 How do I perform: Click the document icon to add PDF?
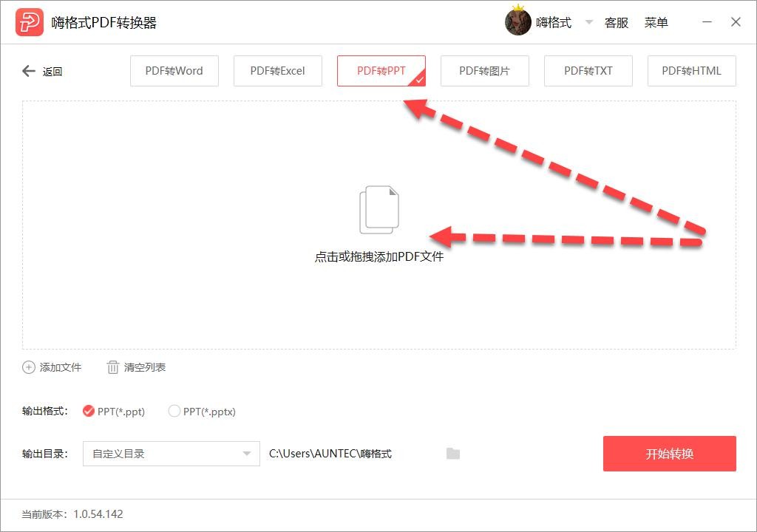point(379,210)
